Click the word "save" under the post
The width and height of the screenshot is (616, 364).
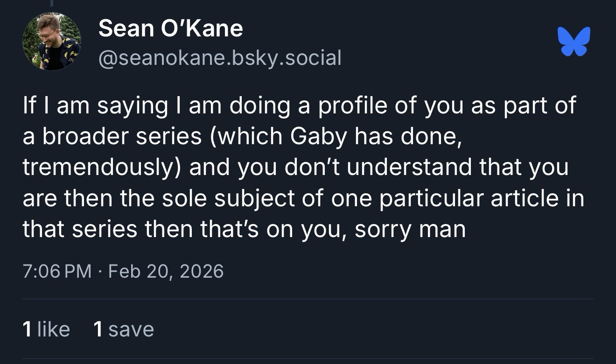[131, 329]
